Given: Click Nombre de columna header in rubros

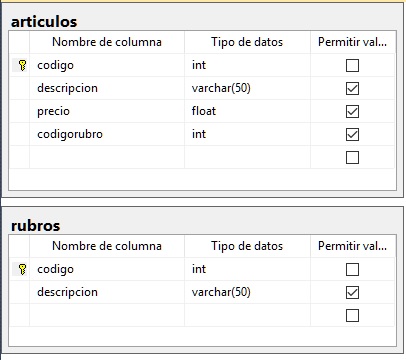Looking at the screenshot, I should [x=107, y=246].
